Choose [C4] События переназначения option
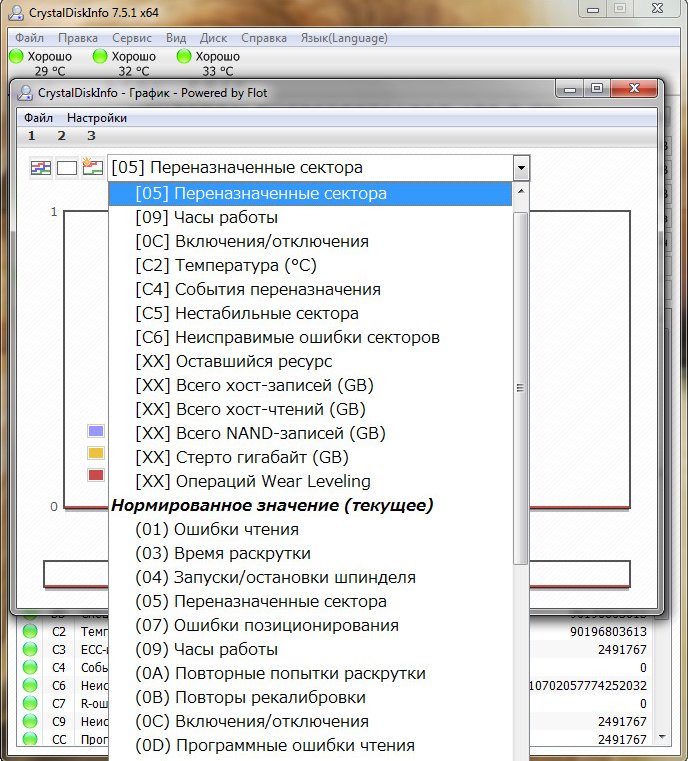 [311, 289]
